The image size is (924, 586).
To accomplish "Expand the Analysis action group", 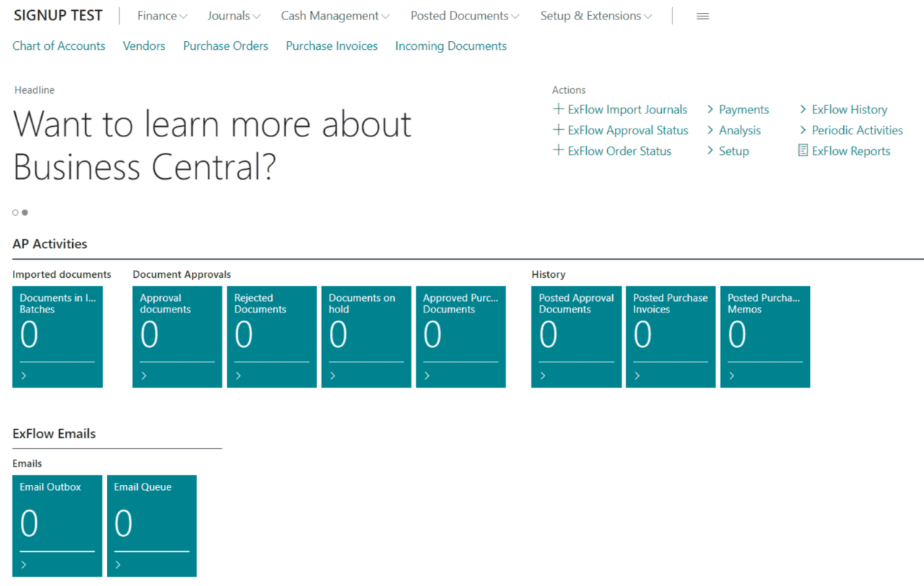I will coord(734,131).
